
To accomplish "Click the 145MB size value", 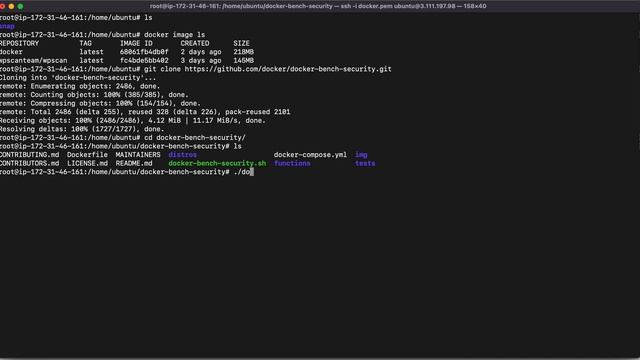I will click(243, 60).
